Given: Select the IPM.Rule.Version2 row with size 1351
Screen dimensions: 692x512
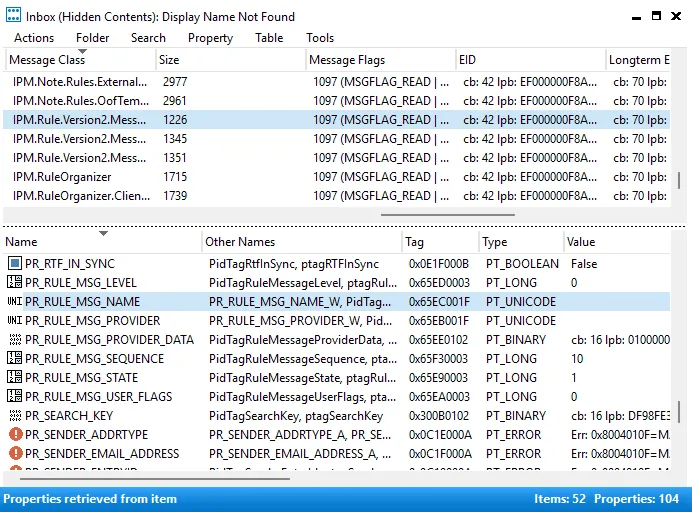Looking at the screenshot, I should point(336,158).
